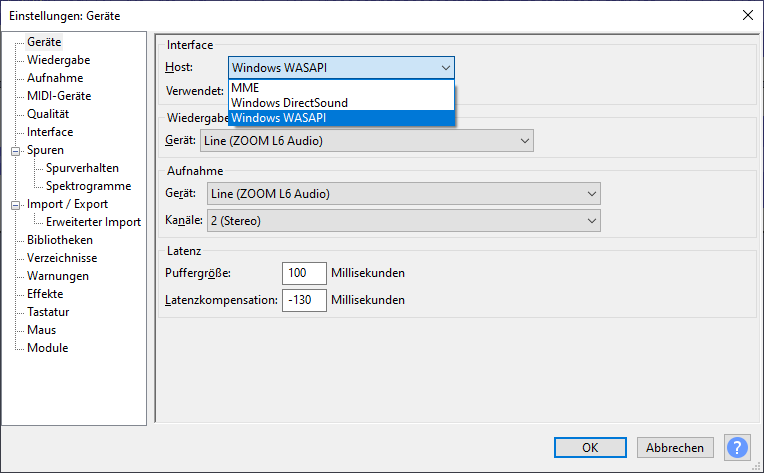Open the blue help question mark icon
The height and width of the screenshot is (473, 764).
click(x=737, y=447)
